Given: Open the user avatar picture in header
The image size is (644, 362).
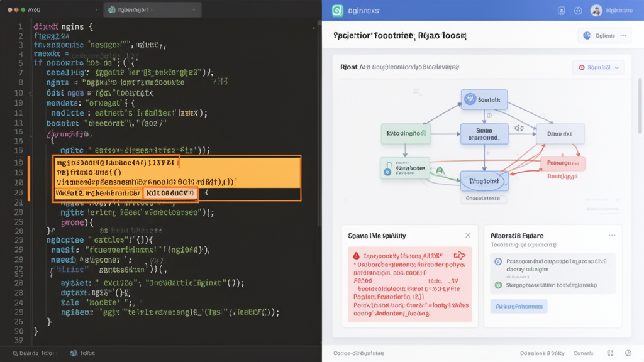Looking at the screenshot, I should coord(596,10).
